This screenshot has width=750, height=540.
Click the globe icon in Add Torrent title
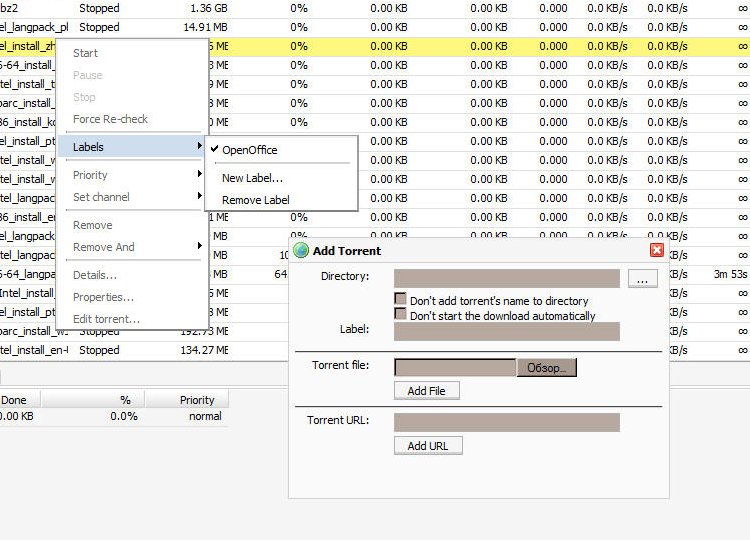point(301,251)
